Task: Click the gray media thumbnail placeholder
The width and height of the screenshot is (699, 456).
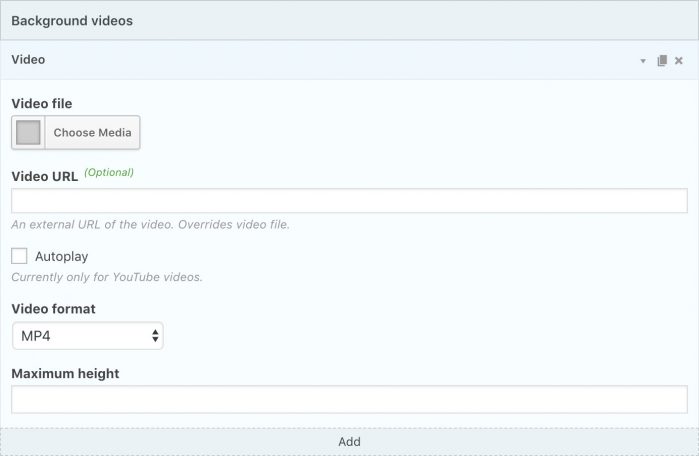Action: (28, 132)
